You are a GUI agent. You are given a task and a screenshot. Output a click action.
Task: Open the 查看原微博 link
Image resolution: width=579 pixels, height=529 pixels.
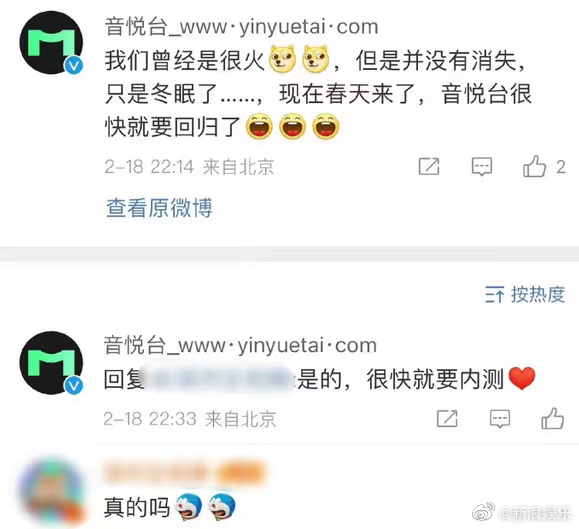point(159,208)
